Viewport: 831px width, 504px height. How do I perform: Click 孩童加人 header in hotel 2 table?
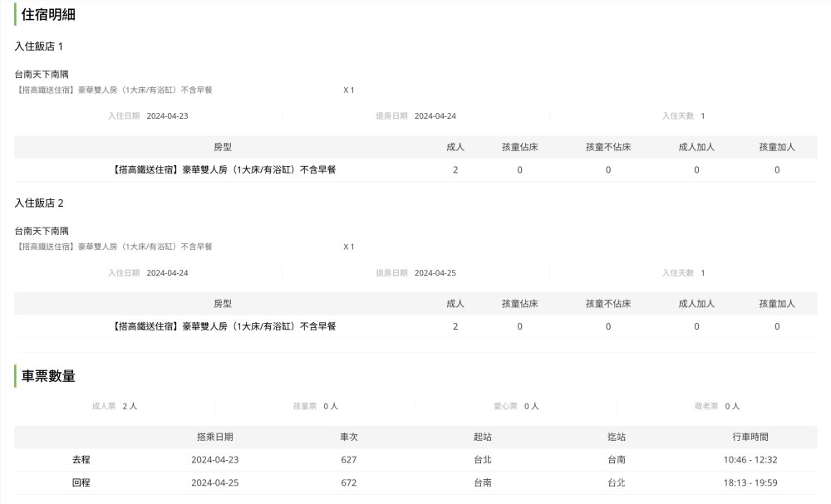point(777,303)
